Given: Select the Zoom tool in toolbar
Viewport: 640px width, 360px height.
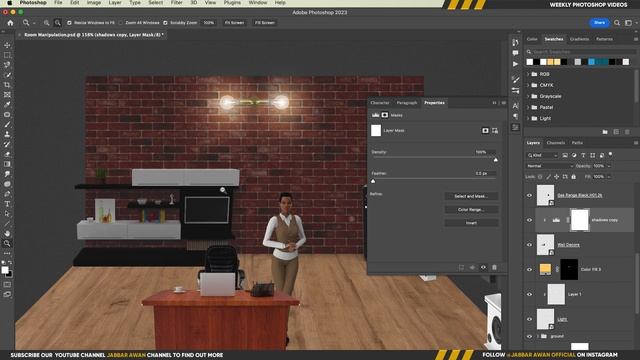Looking at the screenshot, I should tap(7, 243).
